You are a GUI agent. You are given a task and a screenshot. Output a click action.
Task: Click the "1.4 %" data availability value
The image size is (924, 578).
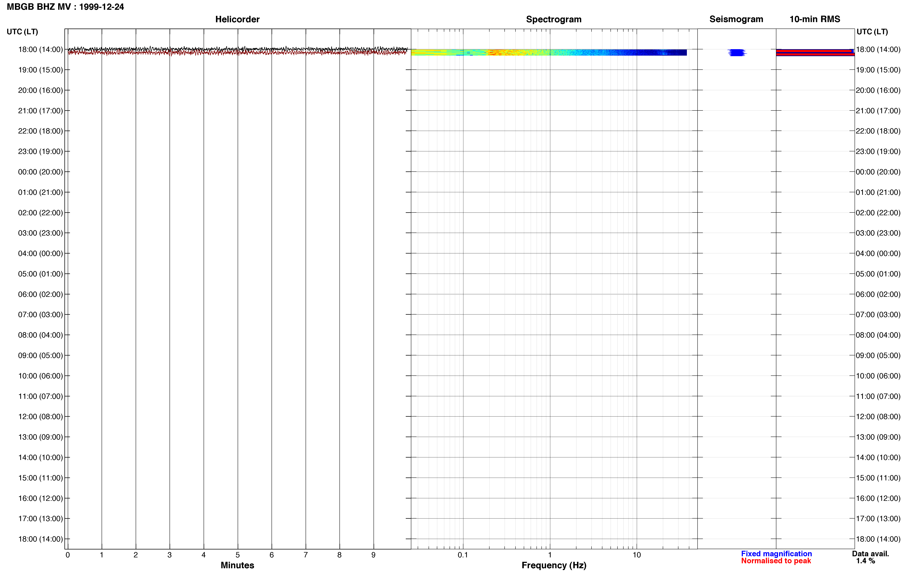pyautogui.click(x=865, y=561)
